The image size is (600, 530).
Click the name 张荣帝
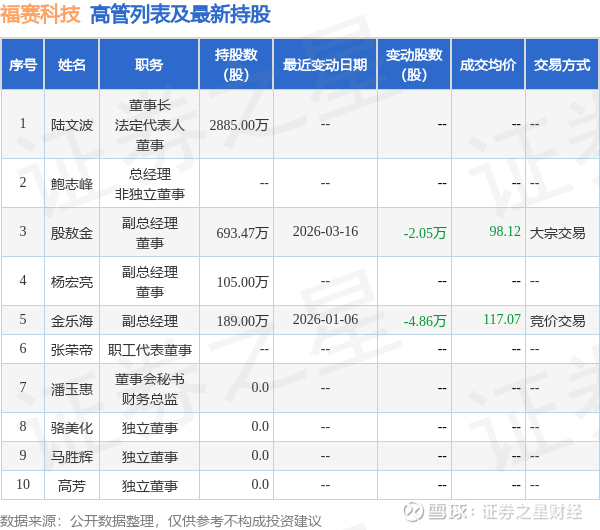click(72, 350)
